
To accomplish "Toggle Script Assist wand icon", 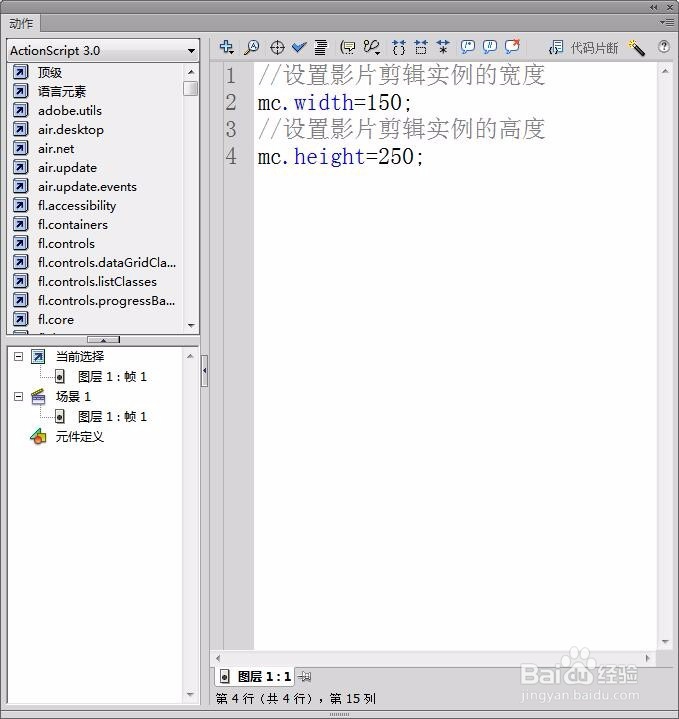I will point(636,48).
